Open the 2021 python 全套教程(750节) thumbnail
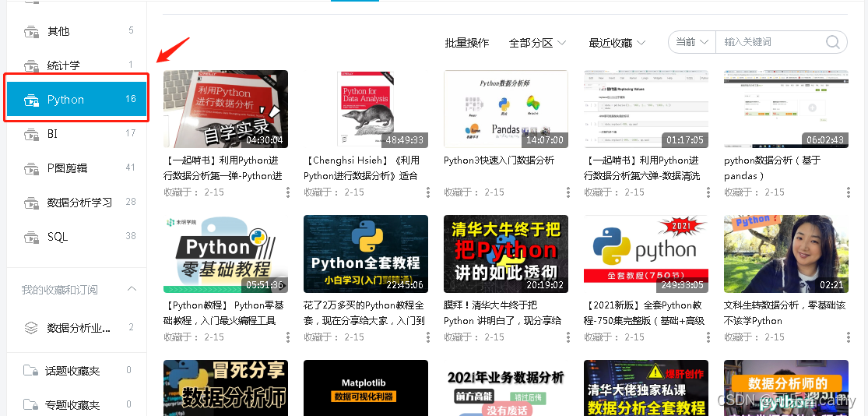Screen dimensions: 868x416 [x=646, y=254]
